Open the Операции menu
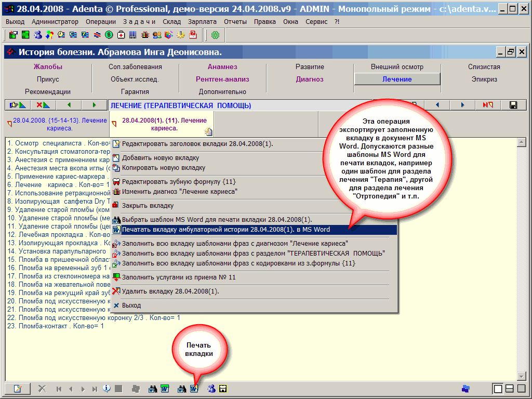Screen dimensions: 532x399 tap(101, 21)
